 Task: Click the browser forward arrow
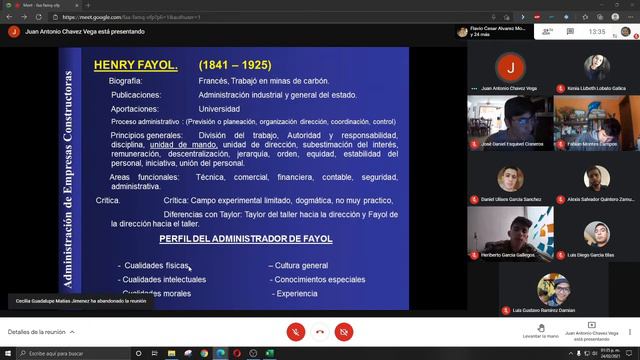pos(24,17)
